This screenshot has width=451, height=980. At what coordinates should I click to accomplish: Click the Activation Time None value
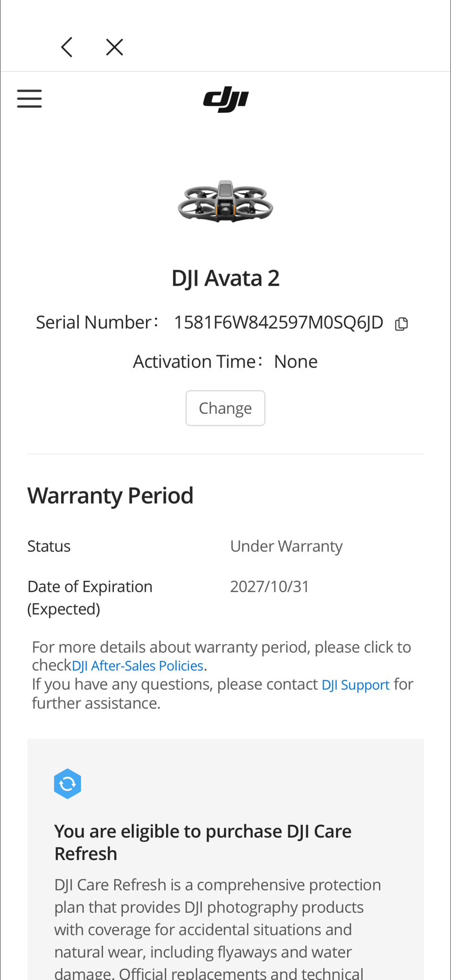(296, 362)
